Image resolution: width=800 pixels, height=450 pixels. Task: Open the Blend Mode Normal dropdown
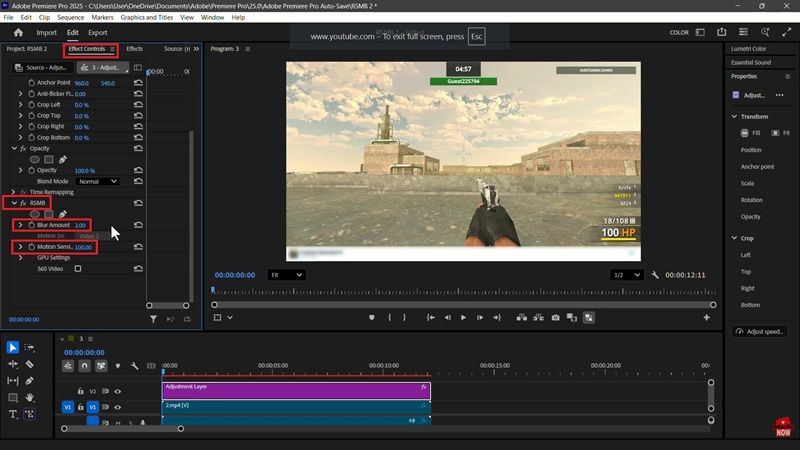(x=97, y=181)
